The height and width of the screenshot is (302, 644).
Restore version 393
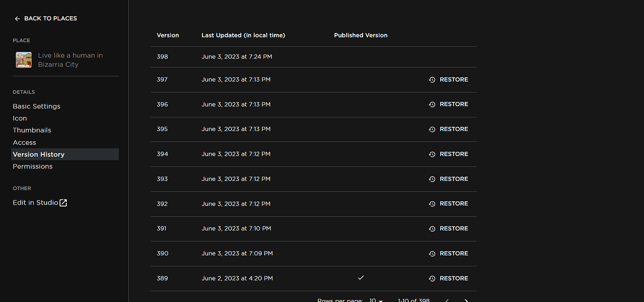[x=448, y=179]
